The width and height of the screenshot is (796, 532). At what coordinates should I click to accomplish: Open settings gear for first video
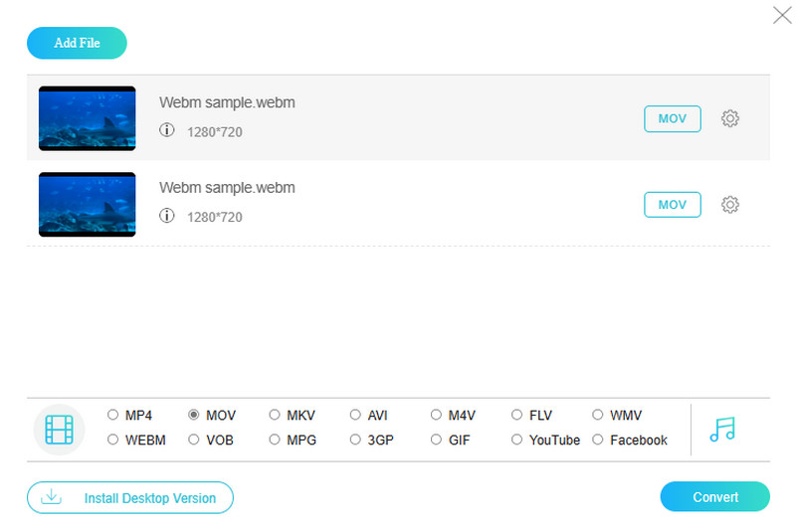point(729,118)
